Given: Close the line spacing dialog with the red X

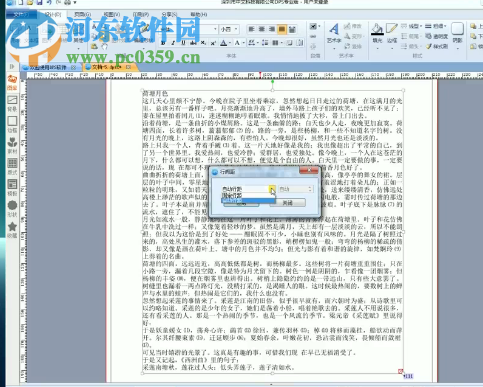Looking at the screenshot, I should (309, 170).
